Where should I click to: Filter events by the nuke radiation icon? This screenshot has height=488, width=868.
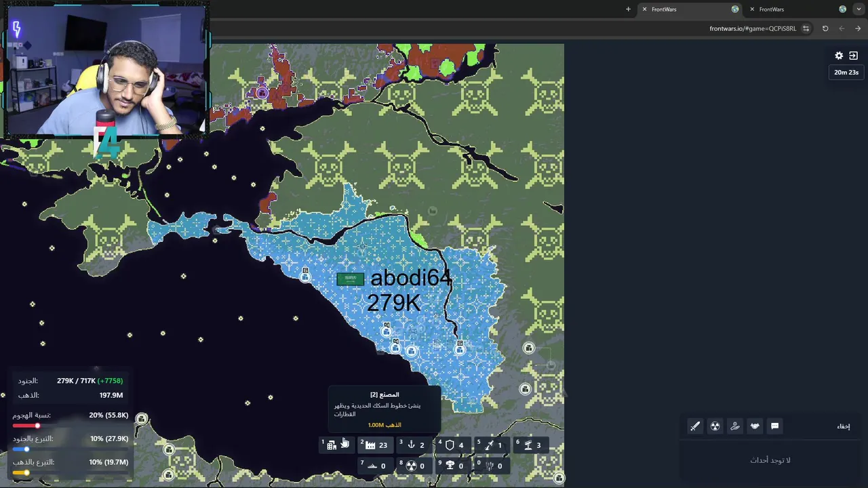[x=715, y=426]
